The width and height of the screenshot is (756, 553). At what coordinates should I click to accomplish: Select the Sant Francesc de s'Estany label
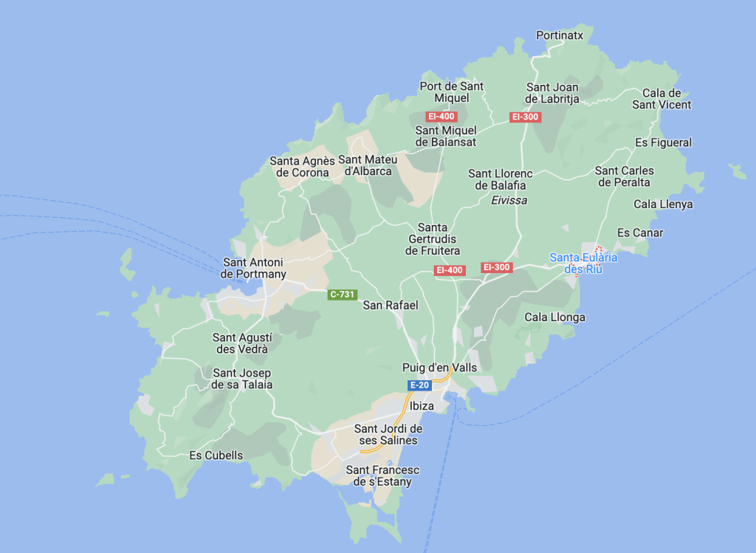tap(382, 476)
